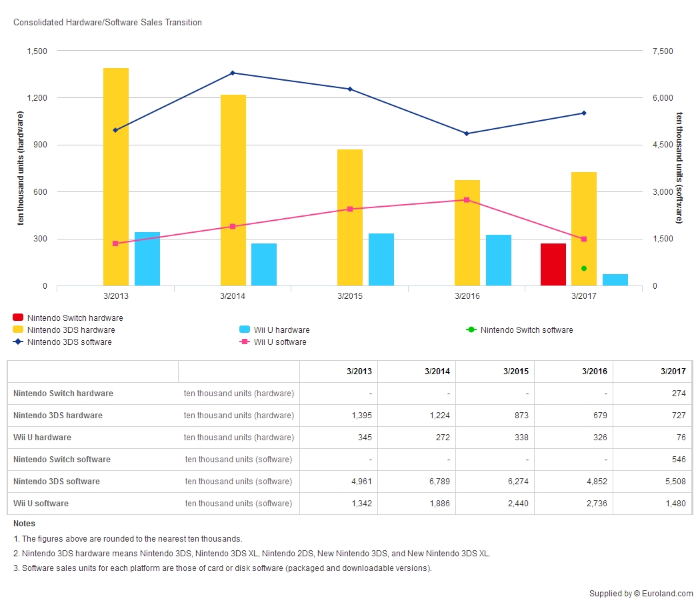Click the table cell showing 76
Screen dimensions: 700x605
[653, 437]
